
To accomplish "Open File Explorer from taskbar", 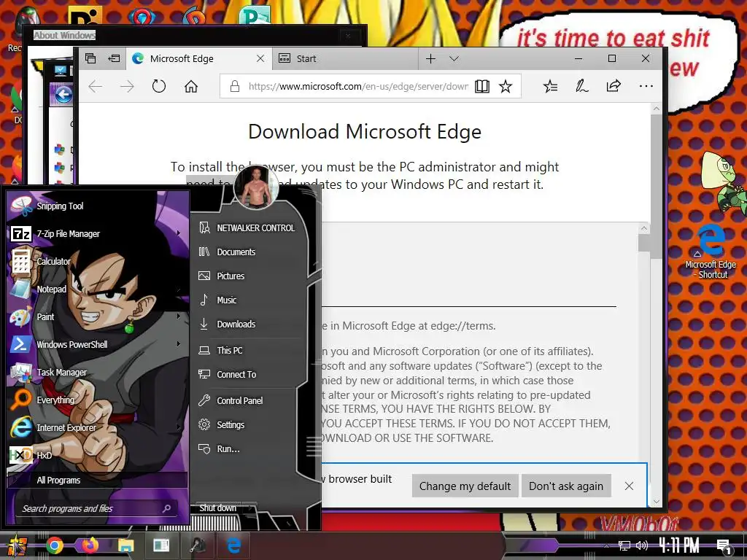I will tap(125, 545).
